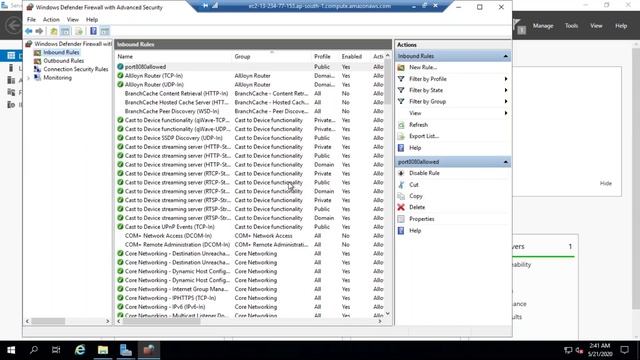Open Manage menu in Server Manager
Viewport: 640px width, 360px height.
[543, 26]
